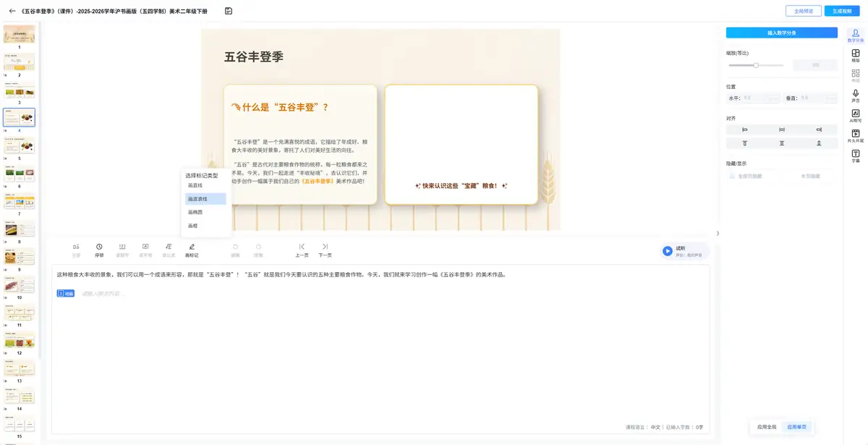Screen dimensions: 868x445
Task: Click the 垂直 position input
Action: pos(818,98)
